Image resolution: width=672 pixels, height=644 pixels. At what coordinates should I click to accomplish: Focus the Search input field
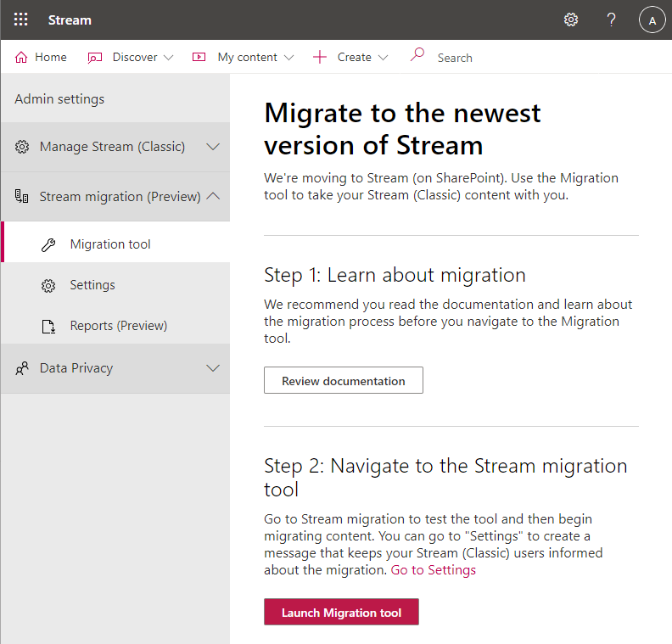click(455, 58)
